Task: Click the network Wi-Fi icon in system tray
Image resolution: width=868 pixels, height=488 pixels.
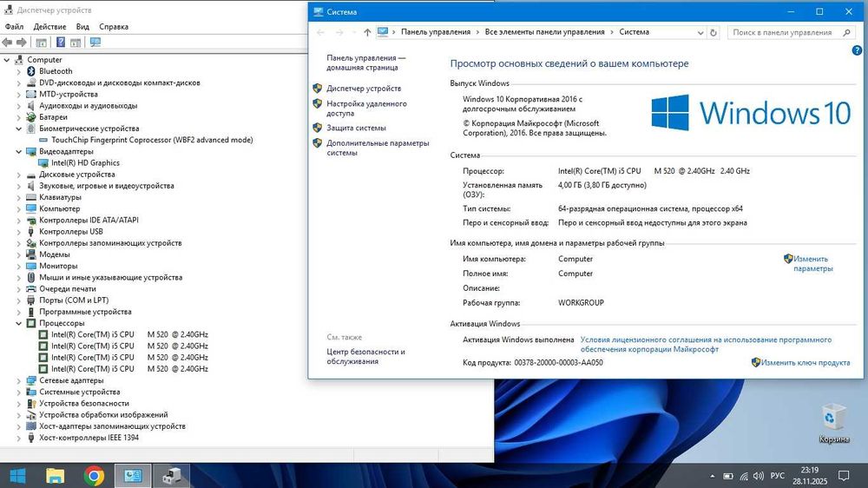Action: (x=744, y=477)
